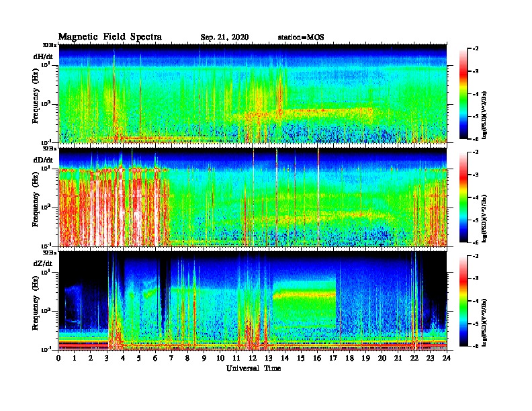Screen dimensions: 532x411
Task: Click hour "22" on the time axis
Action: [414, 358]
